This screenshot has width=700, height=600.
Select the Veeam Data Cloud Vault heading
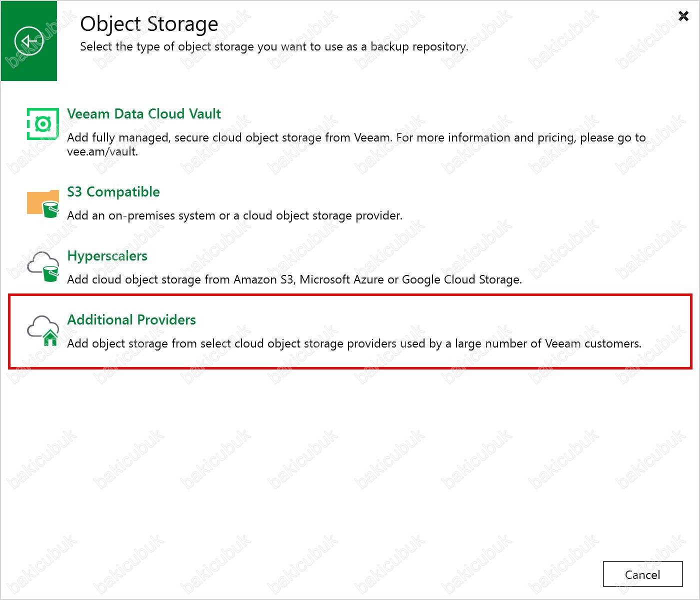[144, 114]
